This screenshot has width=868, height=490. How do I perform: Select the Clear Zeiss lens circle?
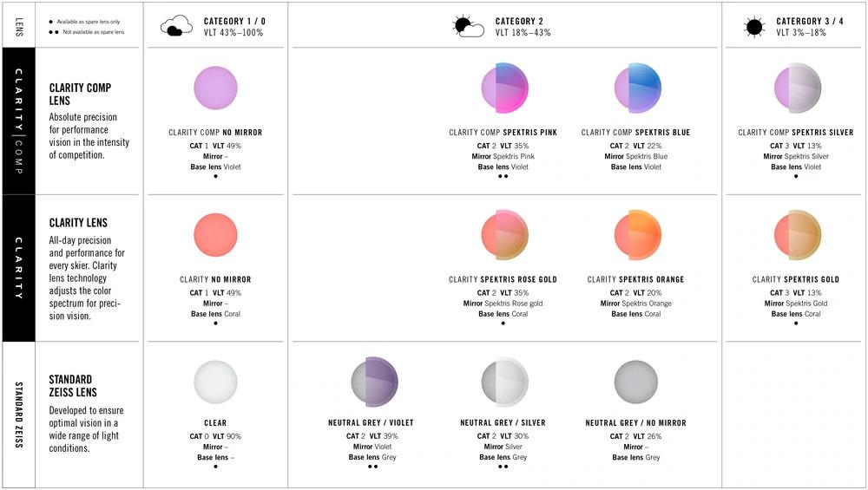[215, 382]
